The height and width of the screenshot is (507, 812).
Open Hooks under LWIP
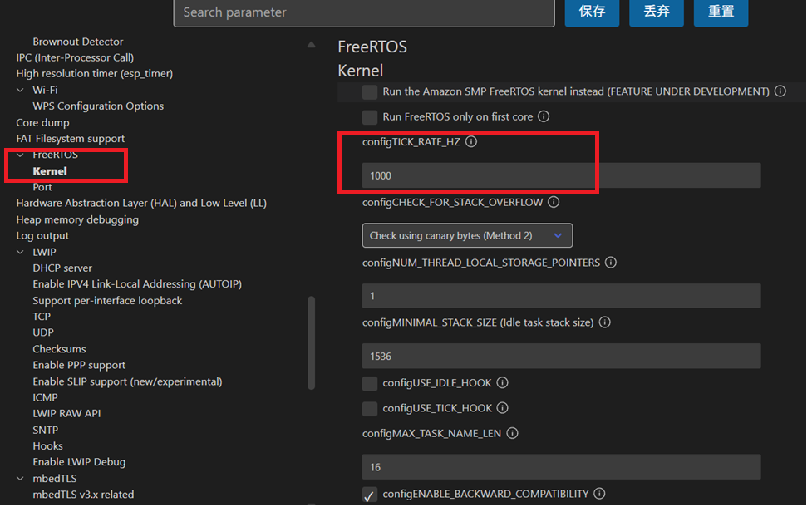pos(47,446)
